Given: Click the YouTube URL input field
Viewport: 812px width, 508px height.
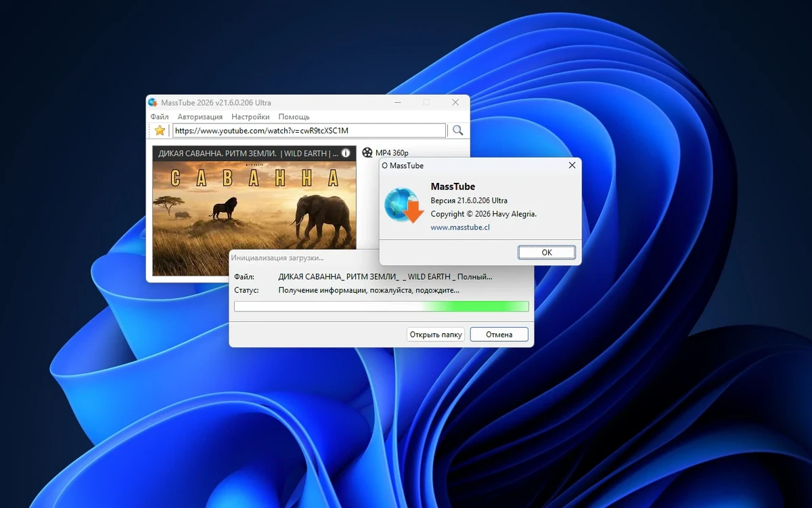Looking at the screenshot, I should 309,130.
